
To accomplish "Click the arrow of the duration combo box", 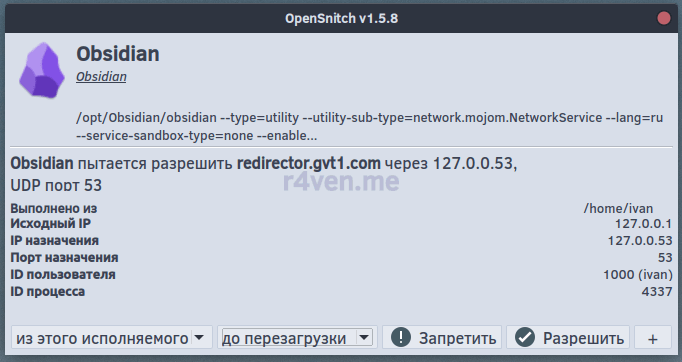I will tap(364, 337).
